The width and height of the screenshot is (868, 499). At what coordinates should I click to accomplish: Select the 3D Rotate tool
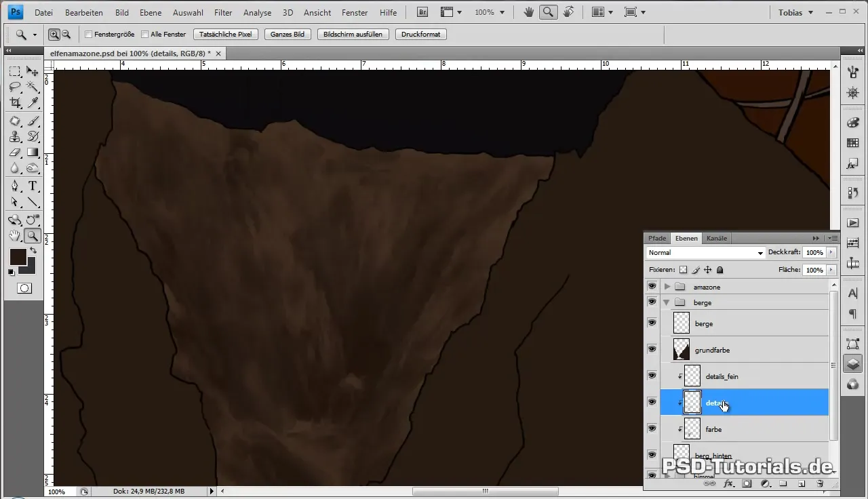pyautogui.click(x=15, y=220)
